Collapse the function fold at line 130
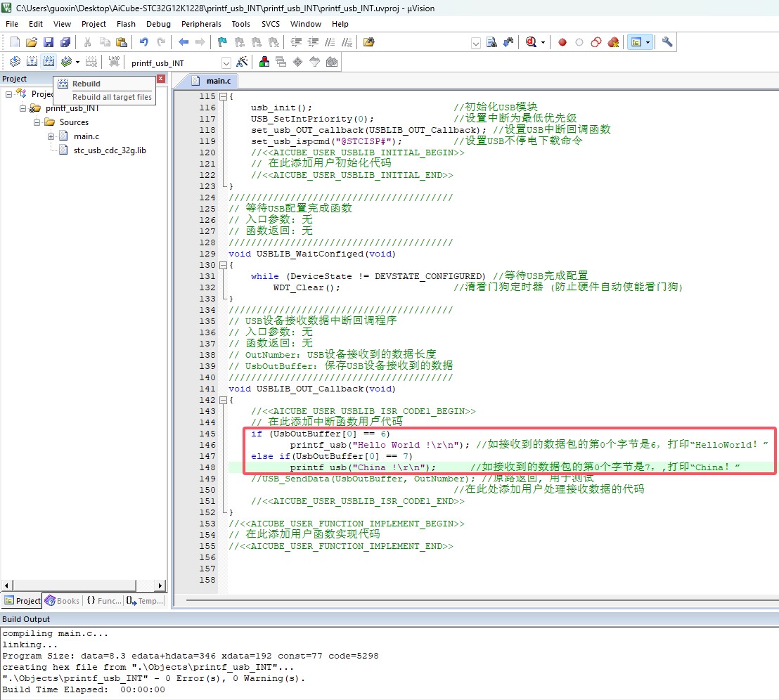Screen dimensions: 779x700 pyautogui.click(x=223, y=265)
